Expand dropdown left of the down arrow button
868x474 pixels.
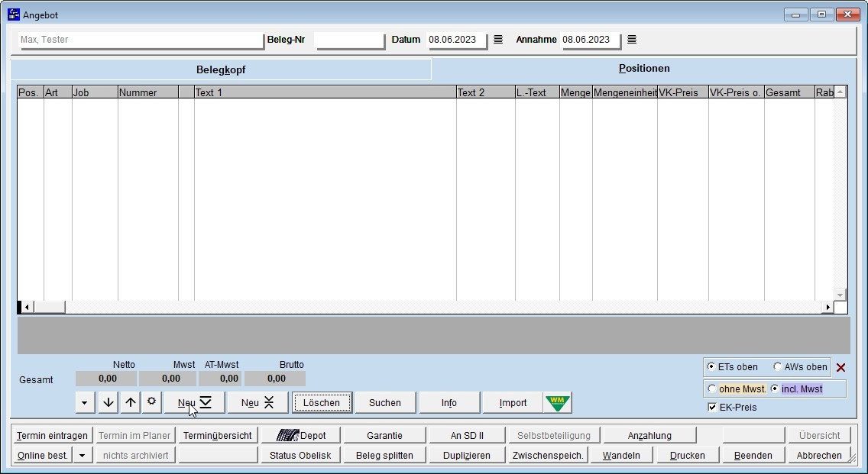85,403
